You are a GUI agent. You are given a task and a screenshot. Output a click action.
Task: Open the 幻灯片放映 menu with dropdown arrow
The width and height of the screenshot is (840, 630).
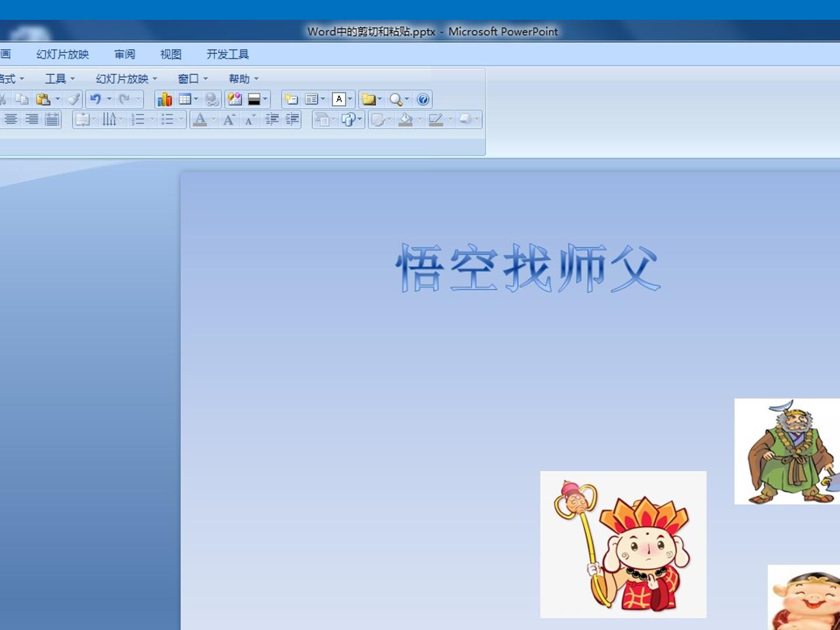127,79
